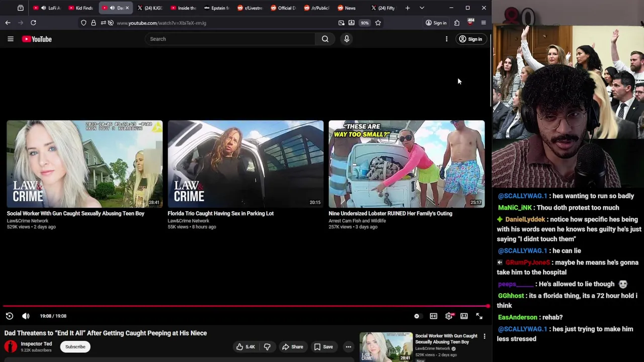Screen dimensions: 644x362
Task: View site security padlock info
Action: coord(93,23)
